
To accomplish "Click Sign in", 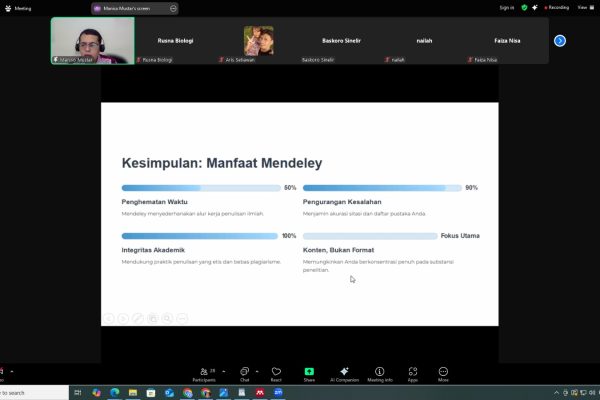I will (507, 7).
